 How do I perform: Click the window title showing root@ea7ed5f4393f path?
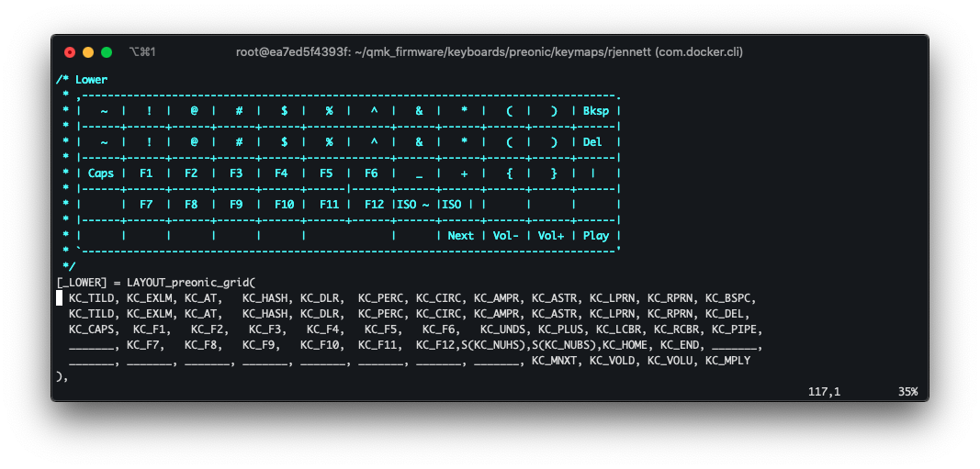(490, 52)
